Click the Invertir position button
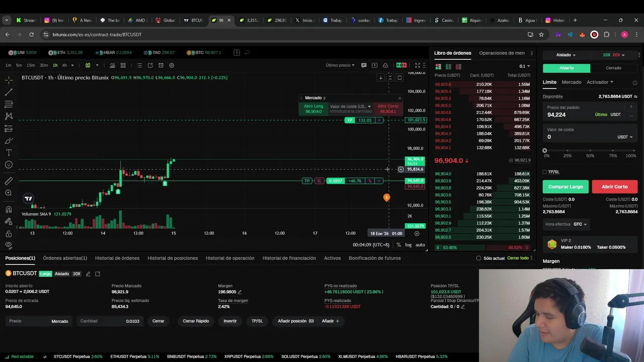Screen dimensions: 644x362 pos(230,321)
